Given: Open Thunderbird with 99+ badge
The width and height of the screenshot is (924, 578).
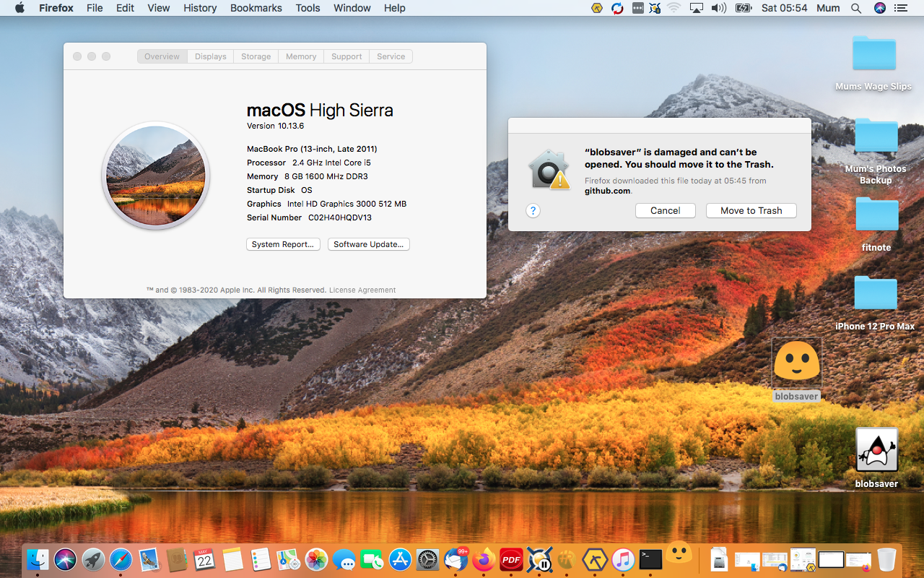Looking at the screenshot, I should point(456,559).
